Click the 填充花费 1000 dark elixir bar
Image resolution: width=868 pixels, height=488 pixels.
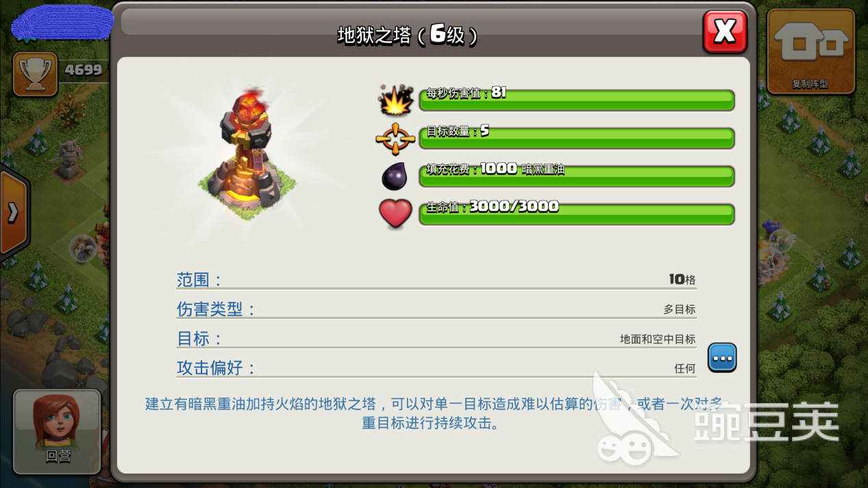pyautogui.click(x=577, y=176)
